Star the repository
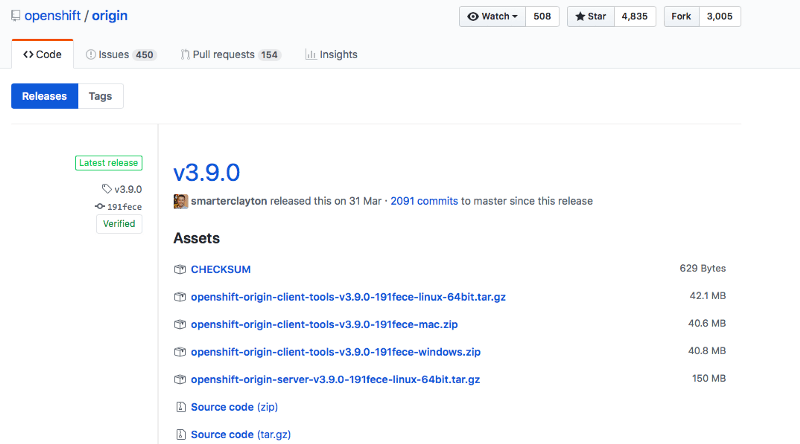Image resolution: width=800 pixels, height=444 pixels. (591, 16)
